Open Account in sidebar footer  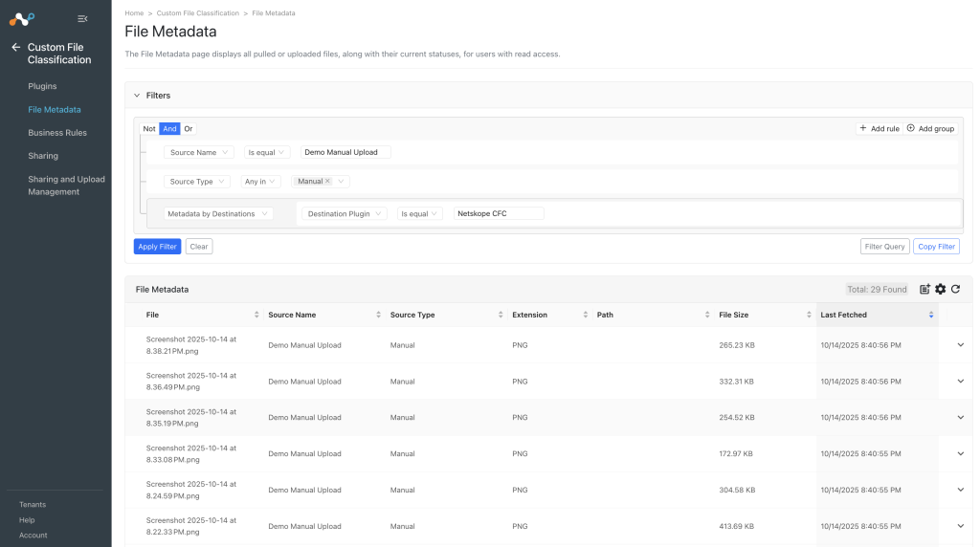[x=33, y=536]
